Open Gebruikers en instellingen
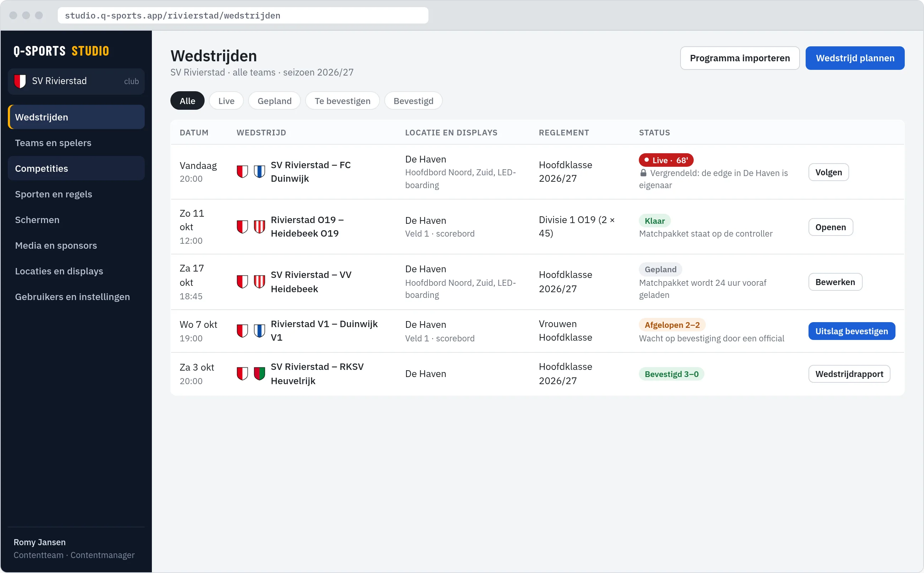The width and height of the screenshot is (924, 573). (x=76, y=297)
